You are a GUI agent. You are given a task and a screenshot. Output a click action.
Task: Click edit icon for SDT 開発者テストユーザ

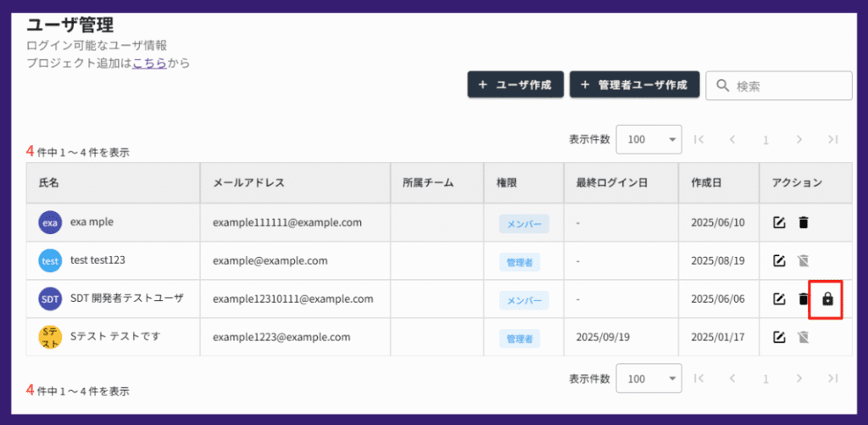[778, 299]
